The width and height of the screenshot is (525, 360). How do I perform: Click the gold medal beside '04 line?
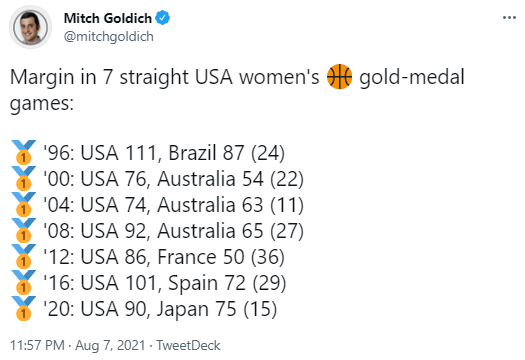pyautogui.click(x=23, y=204)
